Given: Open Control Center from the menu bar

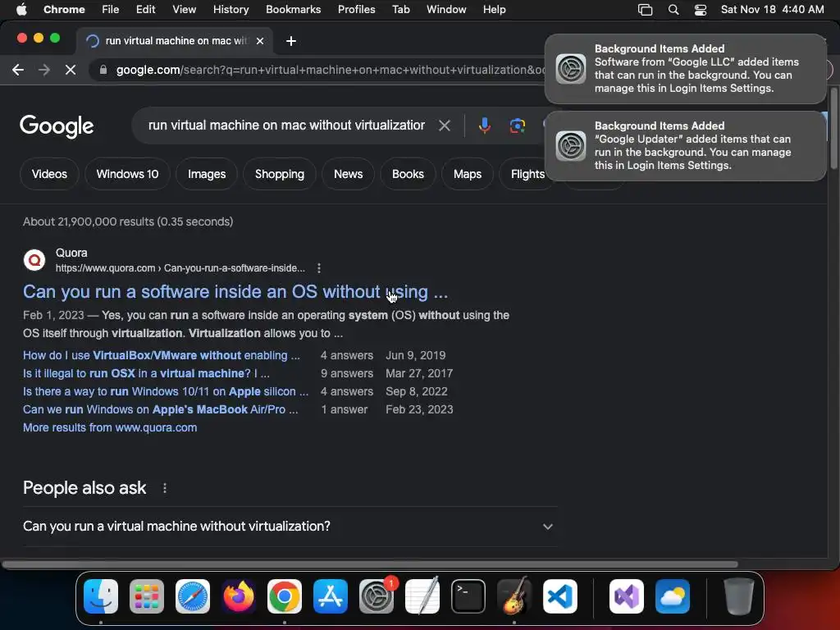Looking at the screenshot, I should pos(701,10).
